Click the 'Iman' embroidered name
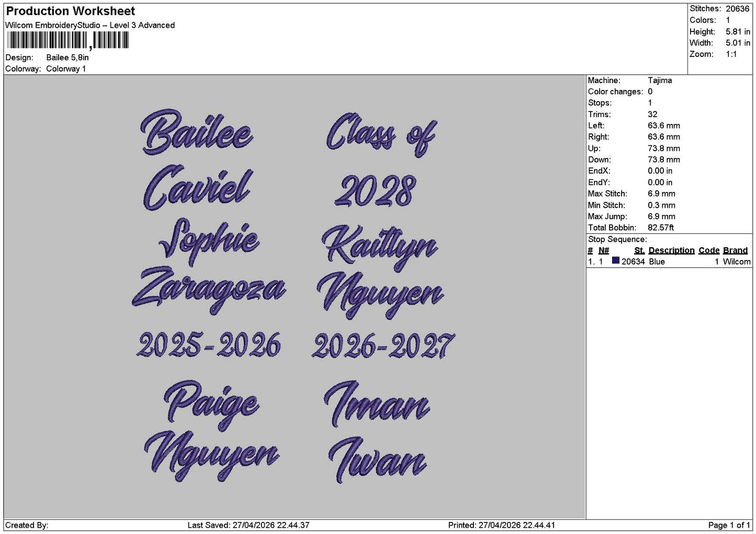Screen dimensions: 756x534 (377, 404)
